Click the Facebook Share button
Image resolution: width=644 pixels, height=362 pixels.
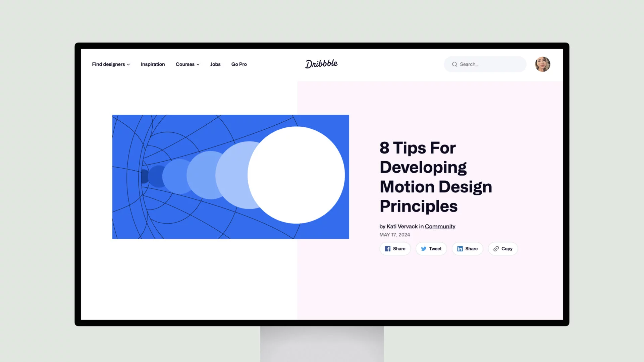[394, 248]
